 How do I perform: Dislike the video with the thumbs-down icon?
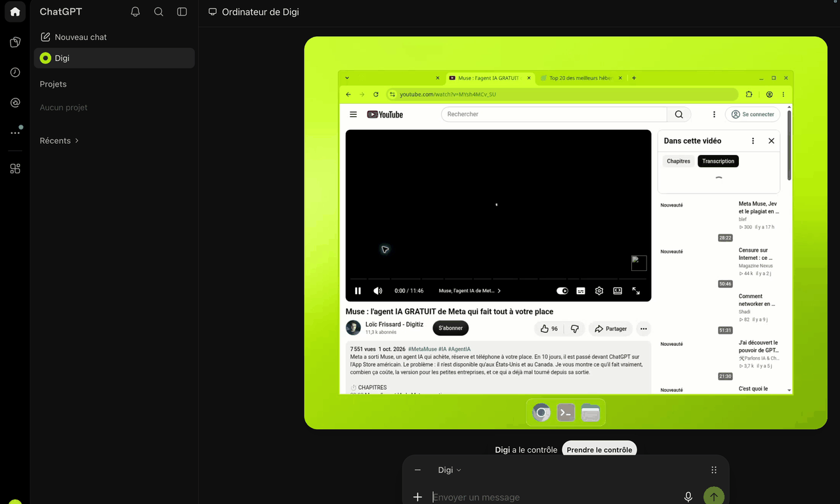click(575, 329)
